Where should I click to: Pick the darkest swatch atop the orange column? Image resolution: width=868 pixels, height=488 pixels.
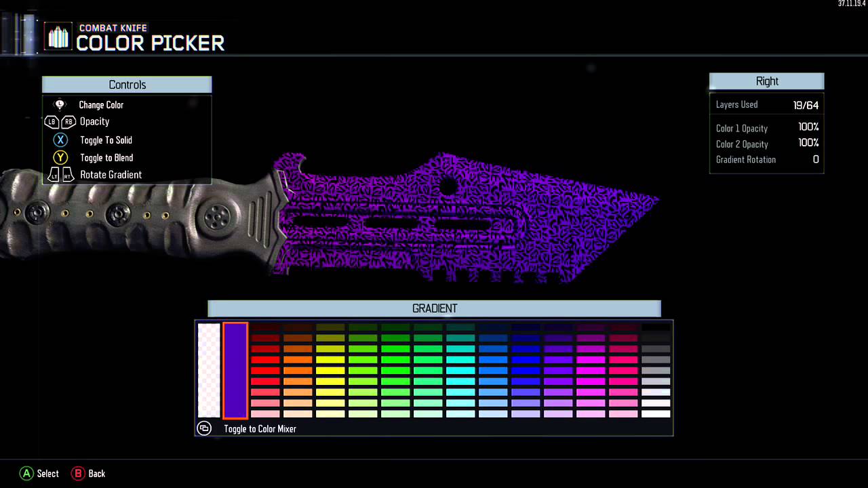298,327
